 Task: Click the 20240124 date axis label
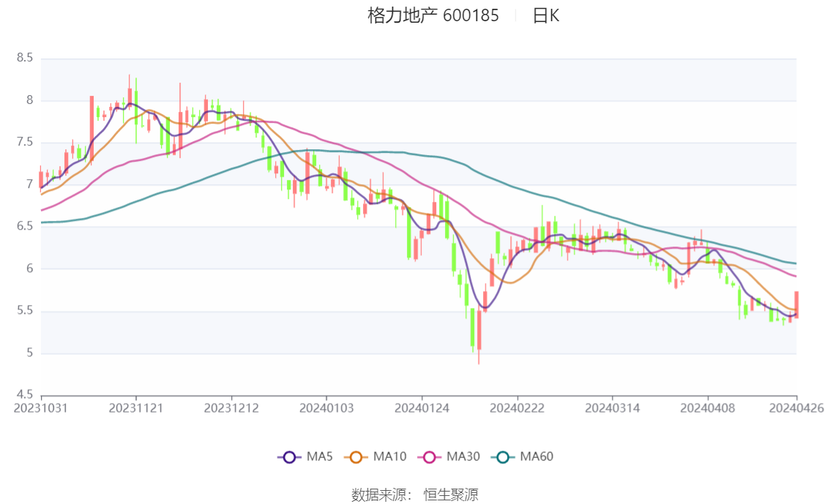tap(422, 408)
